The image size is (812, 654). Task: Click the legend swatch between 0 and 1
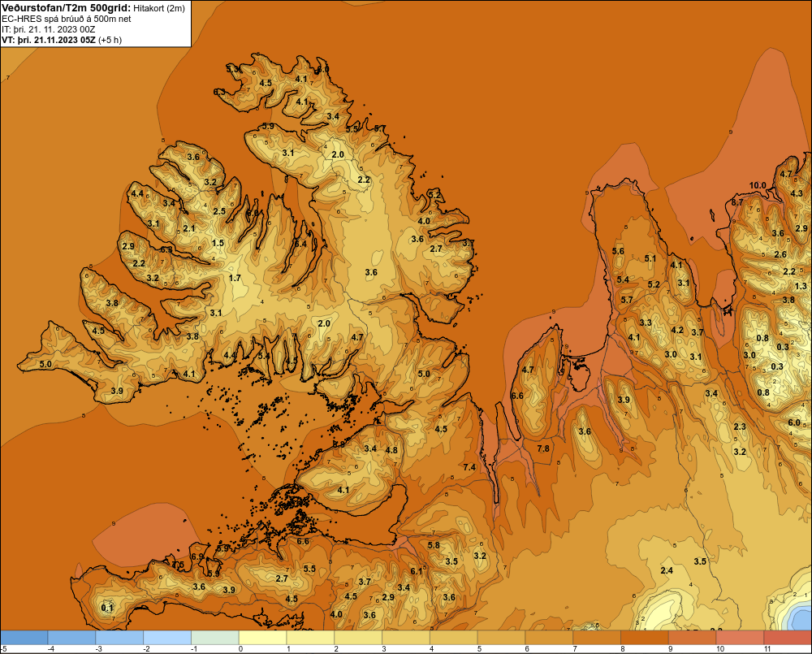[262, 637]
